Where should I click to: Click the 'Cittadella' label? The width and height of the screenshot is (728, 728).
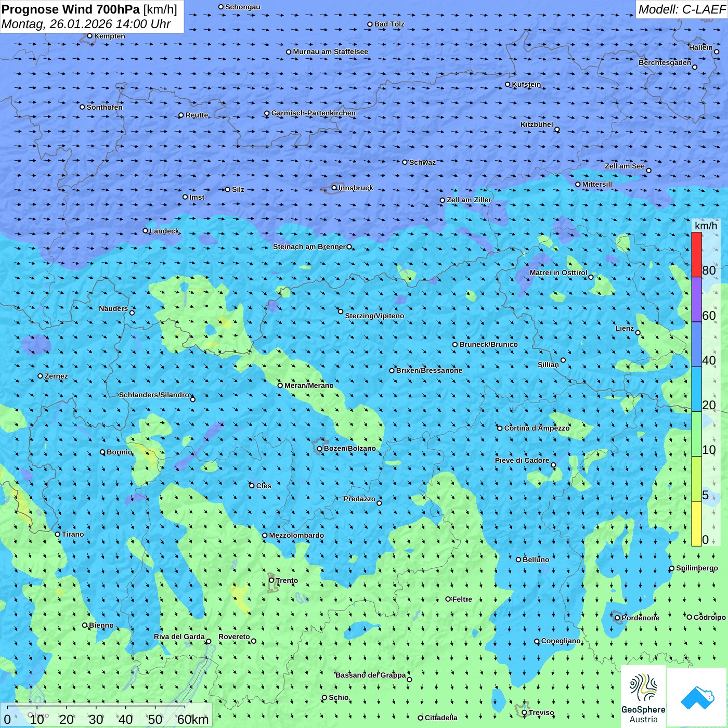441,718
